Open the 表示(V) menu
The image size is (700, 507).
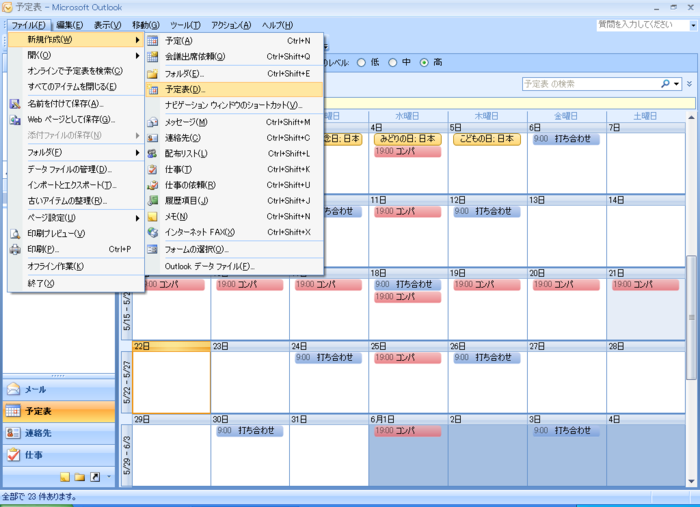click(107, 25)
